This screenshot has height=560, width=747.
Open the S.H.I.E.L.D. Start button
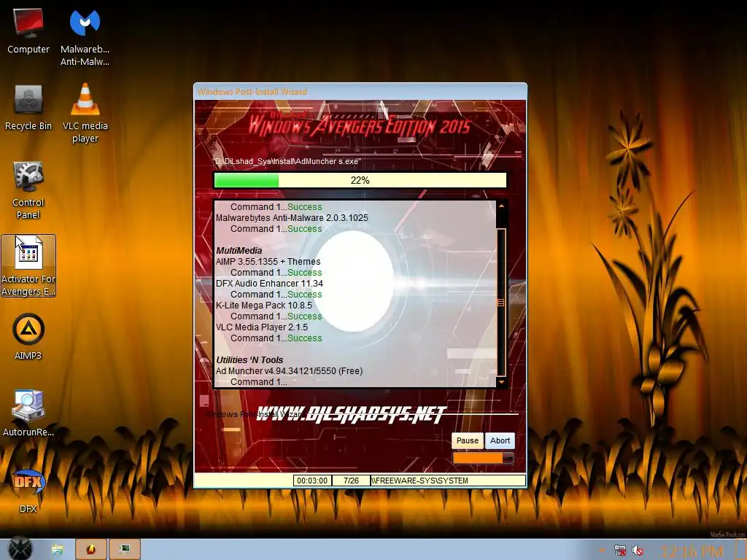(x=20, y=548)
